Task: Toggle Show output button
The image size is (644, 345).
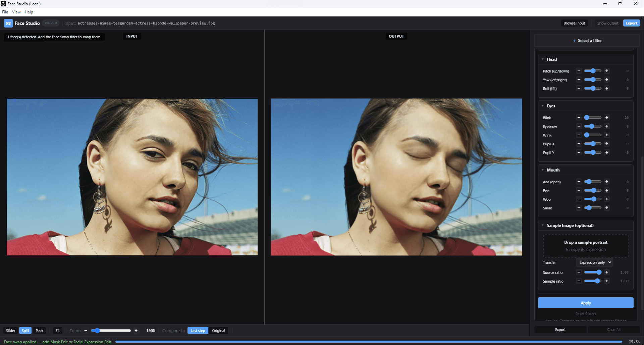Action: 608,23
